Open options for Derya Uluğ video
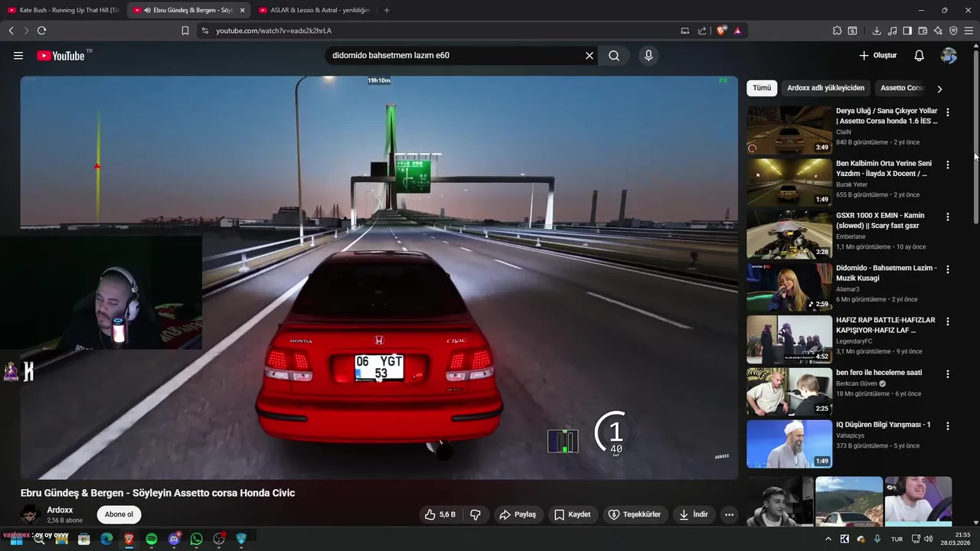 click(948, 112)
